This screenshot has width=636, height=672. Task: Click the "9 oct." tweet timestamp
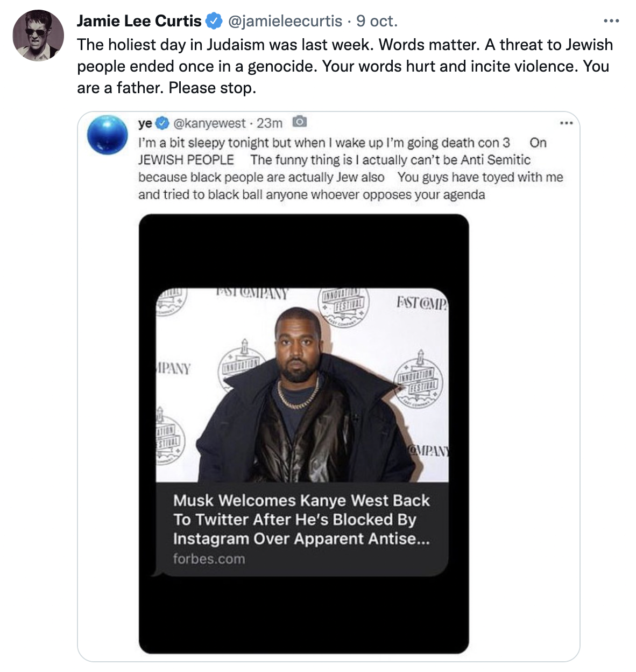[x=377, y=21]
